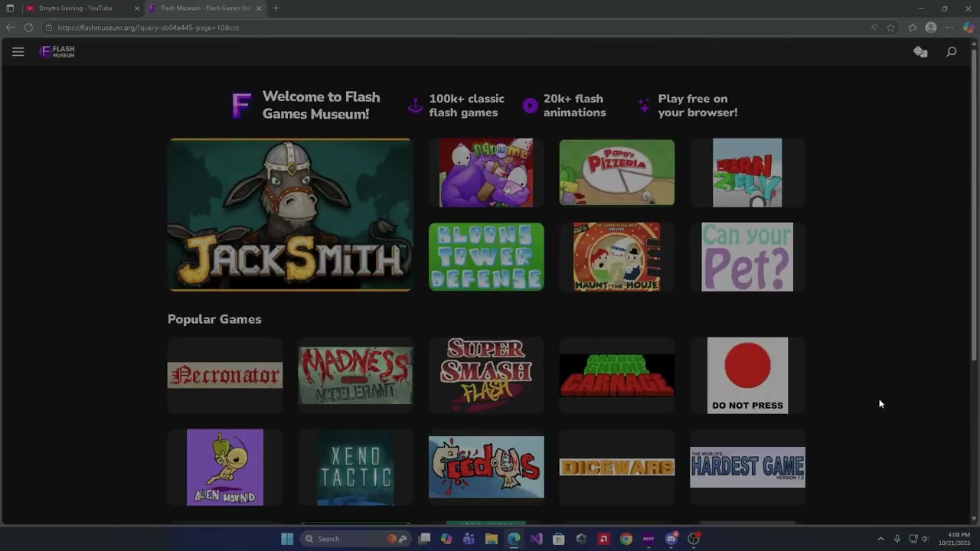Click the Flash Museum logo

click(x=57, y=52)
